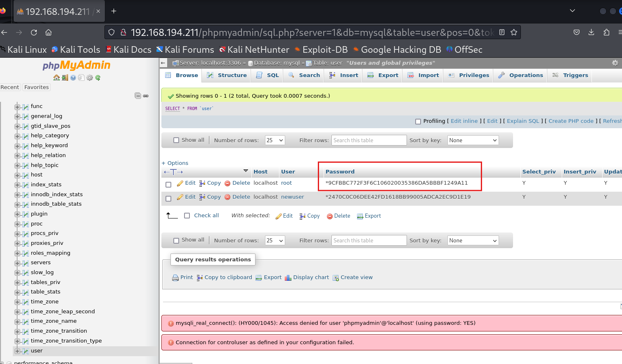Open MySQL documentation pages icon
Image resolution: width=622 pixels, height=364 pixels.
pyautogui.click(x=81, y=77)
